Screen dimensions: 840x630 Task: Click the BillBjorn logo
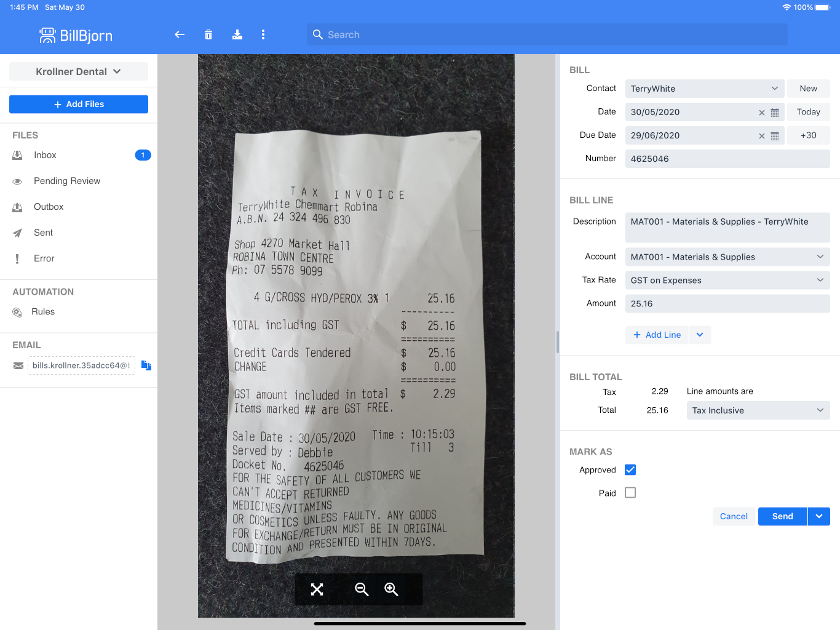pyautogui.click(x=76, y=36)
